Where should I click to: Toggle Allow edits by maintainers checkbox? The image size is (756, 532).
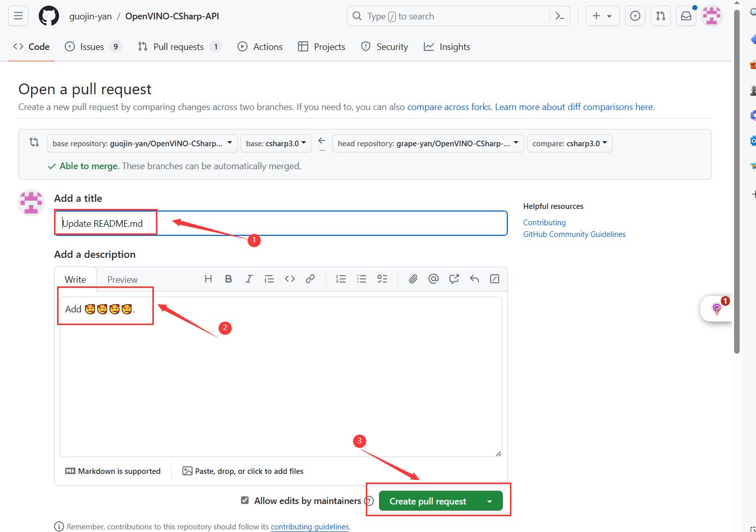click(x=245, y=500)
